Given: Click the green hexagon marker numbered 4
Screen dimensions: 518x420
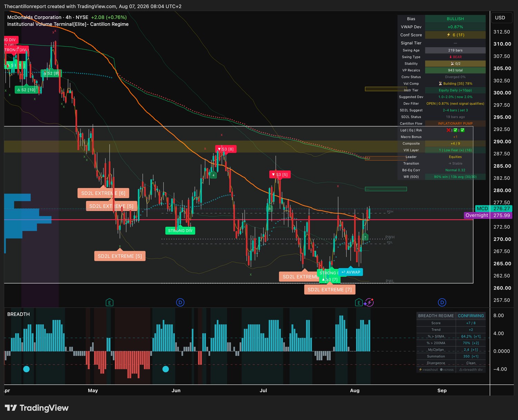Looking at the screenshot, I should pyautogui.click(x=213, y=175).
